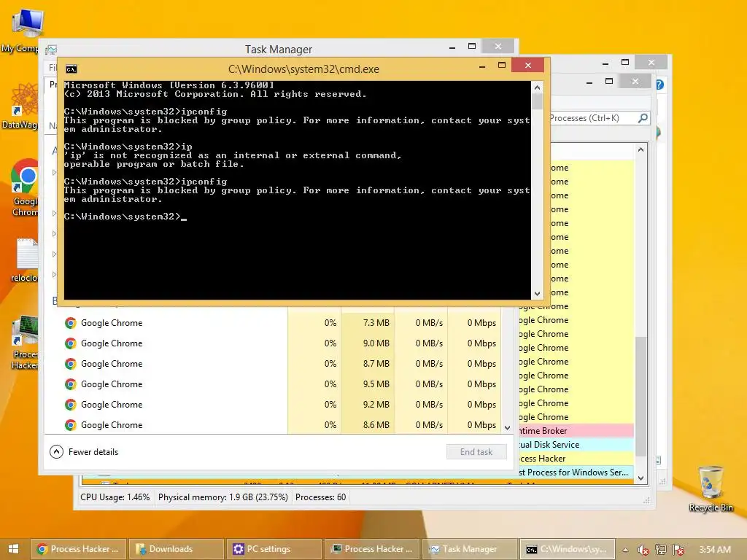Switch to the Process Hacker Chrome taskbar item

point(79,549)
